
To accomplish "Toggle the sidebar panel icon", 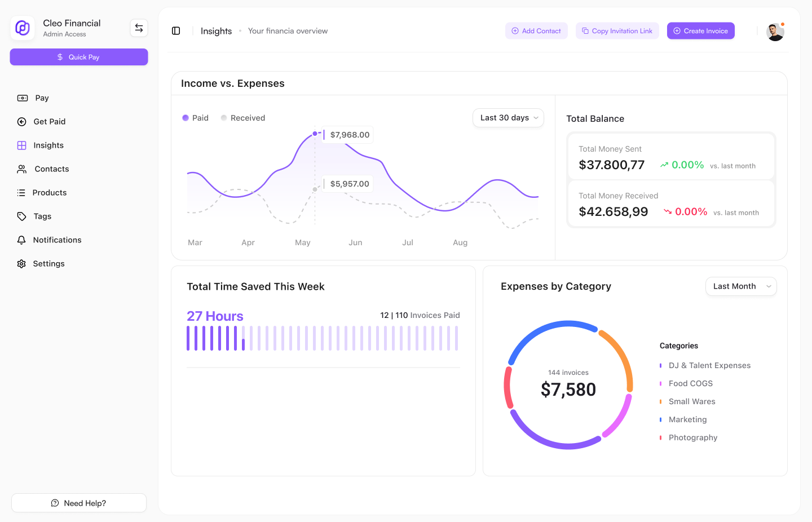I will point(176,31).
